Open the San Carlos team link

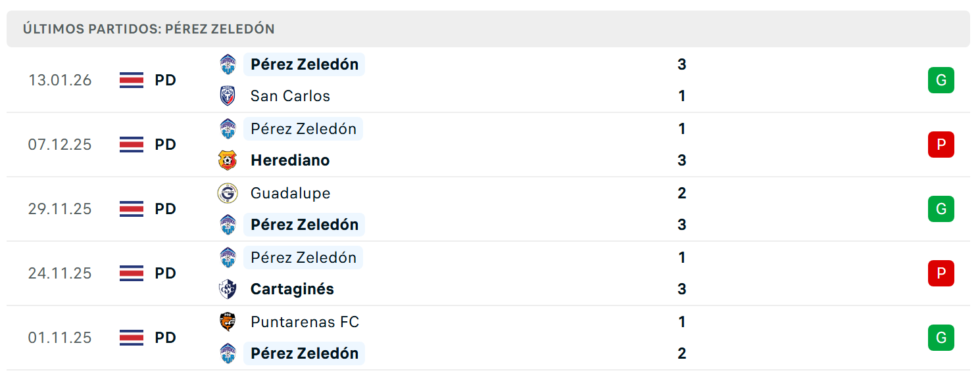click(290, 96)
